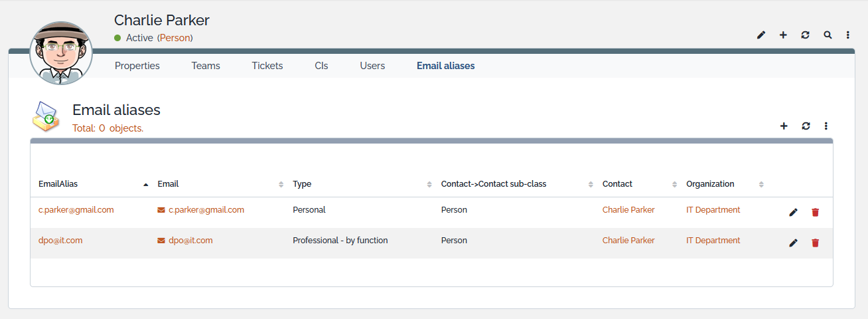The width and height of the screenshot is (868, 319).
Task: Add a new email alias with the plus icon
Action: (x=784, y=126)
